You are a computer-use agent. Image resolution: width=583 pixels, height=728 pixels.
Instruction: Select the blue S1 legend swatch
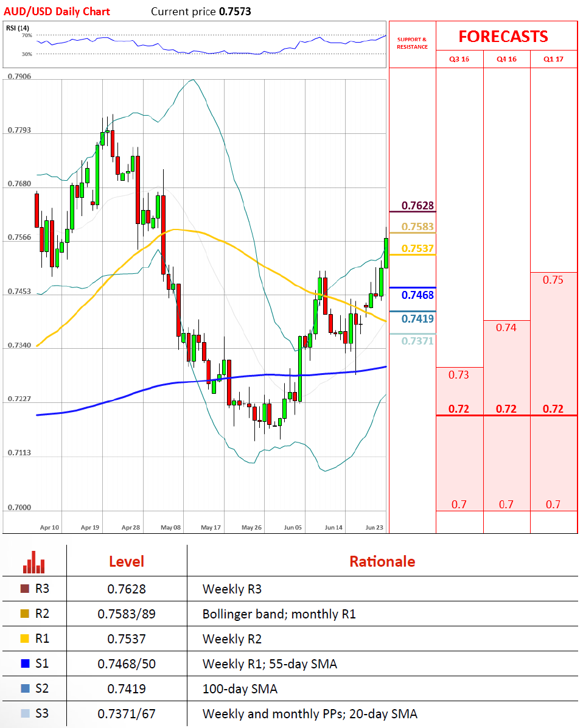[x=25, y=663]
